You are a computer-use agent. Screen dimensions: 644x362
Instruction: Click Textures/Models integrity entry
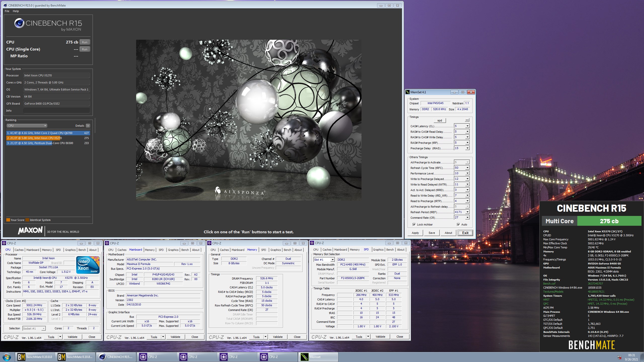553,292
